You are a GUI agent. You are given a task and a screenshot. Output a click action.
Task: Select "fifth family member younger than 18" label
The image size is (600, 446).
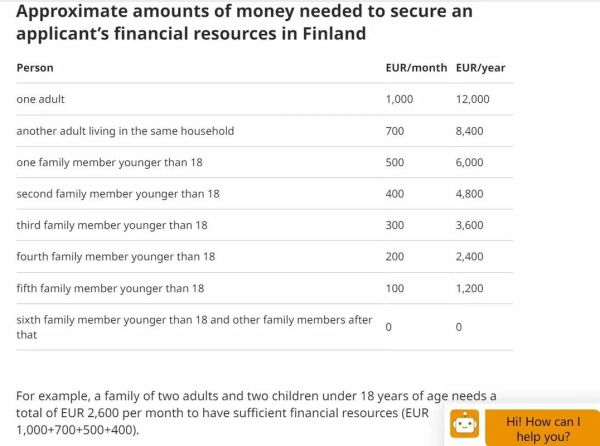[110, 288]
